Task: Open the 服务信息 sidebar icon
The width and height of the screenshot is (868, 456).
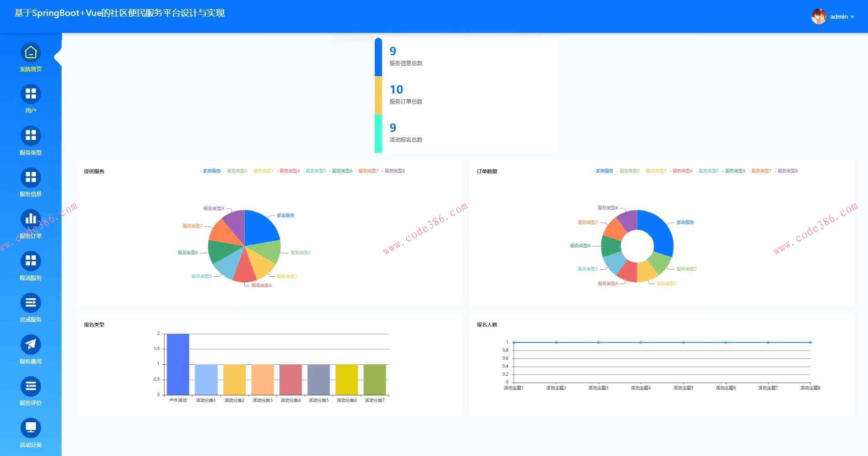Action: tap(31, 177)
